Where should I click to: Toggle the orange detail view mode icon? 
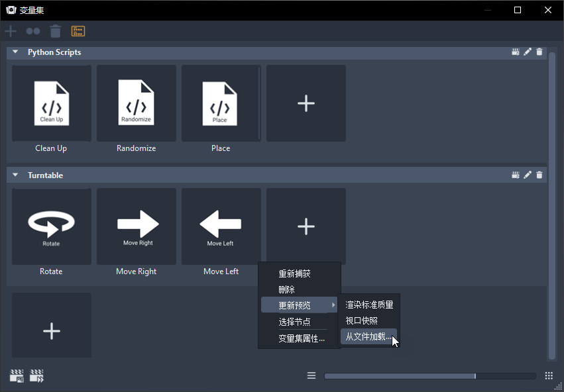78,30
